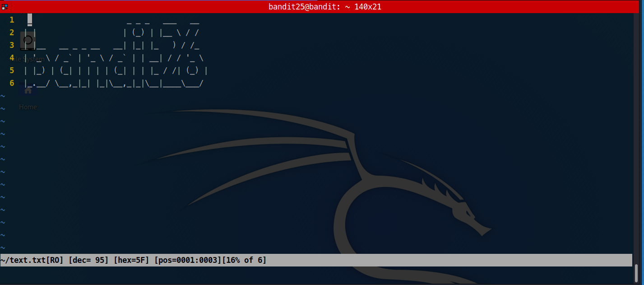
Task: Click line number 1 in the gutter
Action: pos(12,20)
